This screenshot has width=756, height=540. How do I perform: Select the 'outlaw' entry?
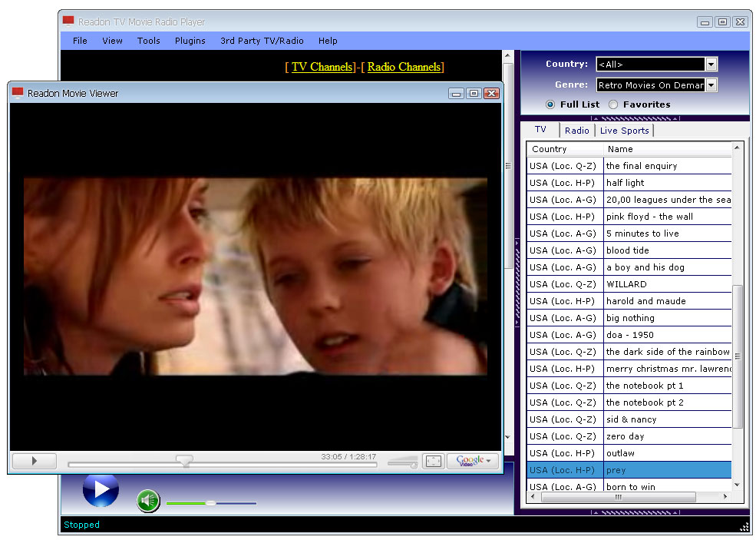tap(629, 453)
